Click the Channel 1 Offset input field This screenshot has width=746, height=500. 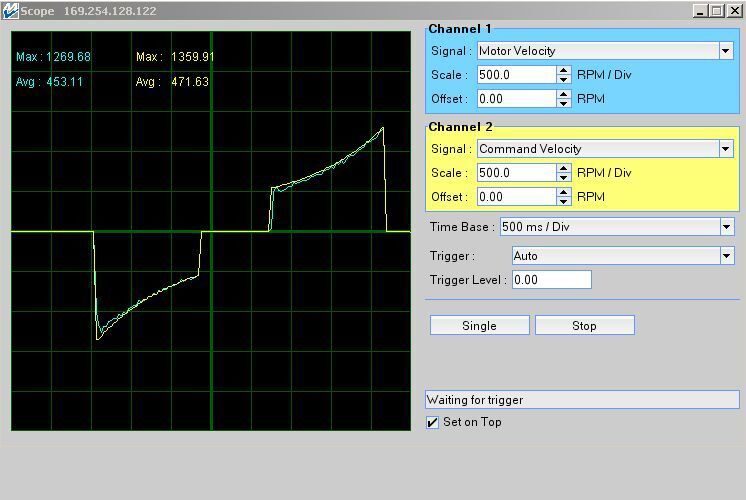(x=516, y=98)
